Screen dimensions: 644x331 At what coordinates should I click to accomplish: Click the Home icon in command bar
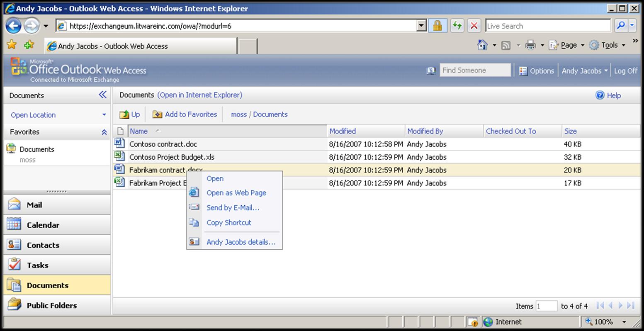482,45
